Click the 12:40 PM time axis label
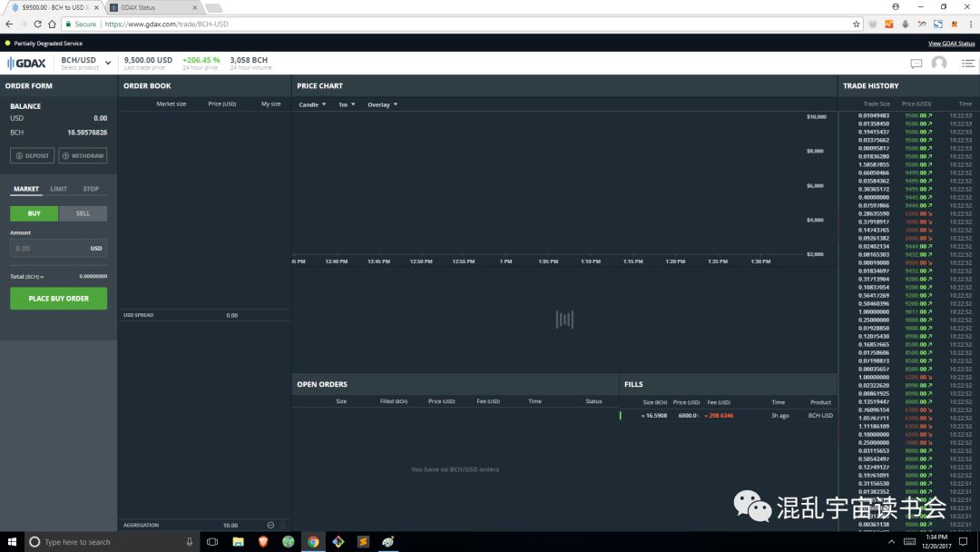 pos(337,261)
